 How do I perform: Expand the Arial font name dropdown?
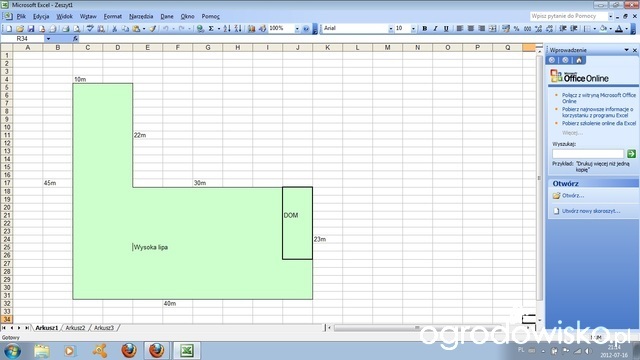391,29
